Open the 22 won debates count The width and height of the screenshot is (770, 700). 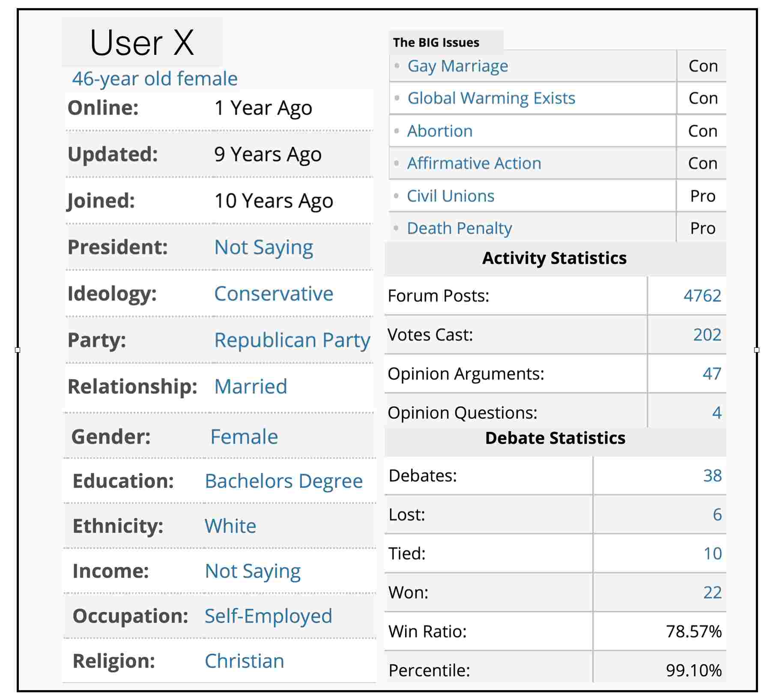(x=712, y=592)
